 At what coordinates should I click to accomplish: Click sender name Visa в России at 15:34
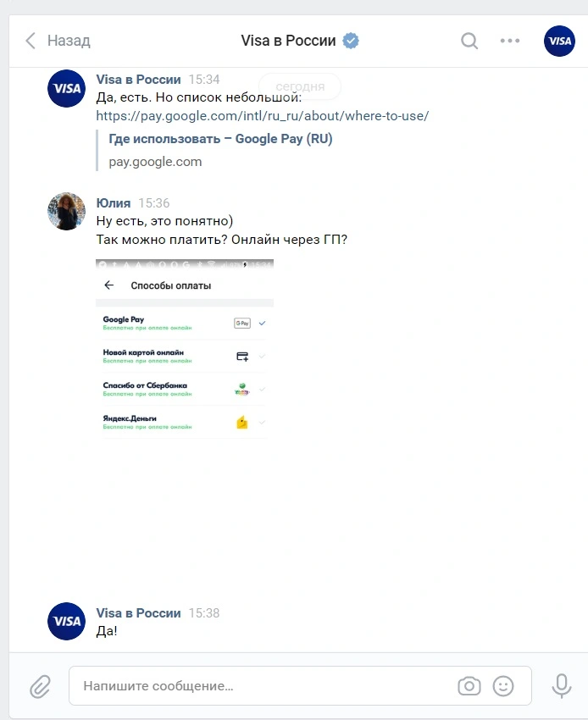tap(138, 80)
